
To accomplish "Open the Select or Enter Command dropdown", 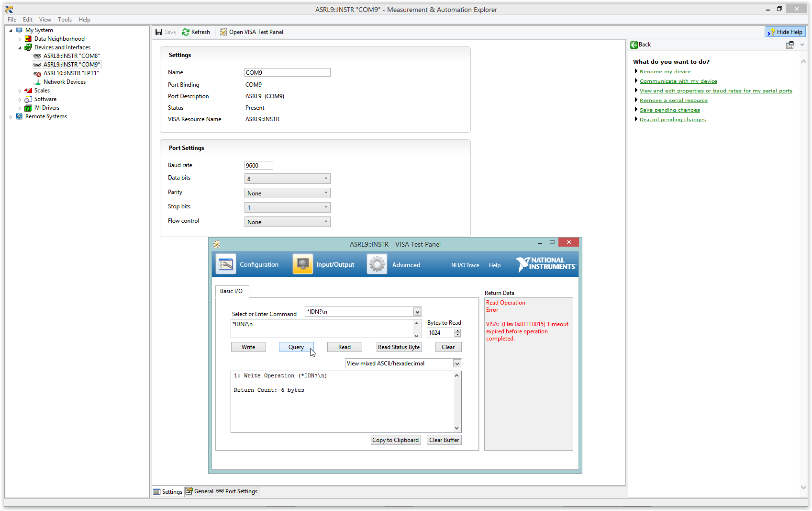I will [x=417, y=312].
